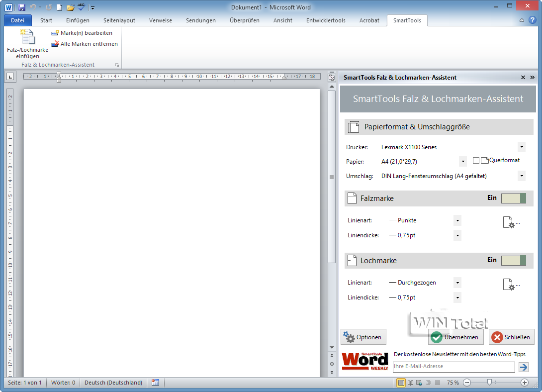Switch to Full Screen Reading view
The height and width of the screenshot is (392, 542).
[x=410, y=383]
